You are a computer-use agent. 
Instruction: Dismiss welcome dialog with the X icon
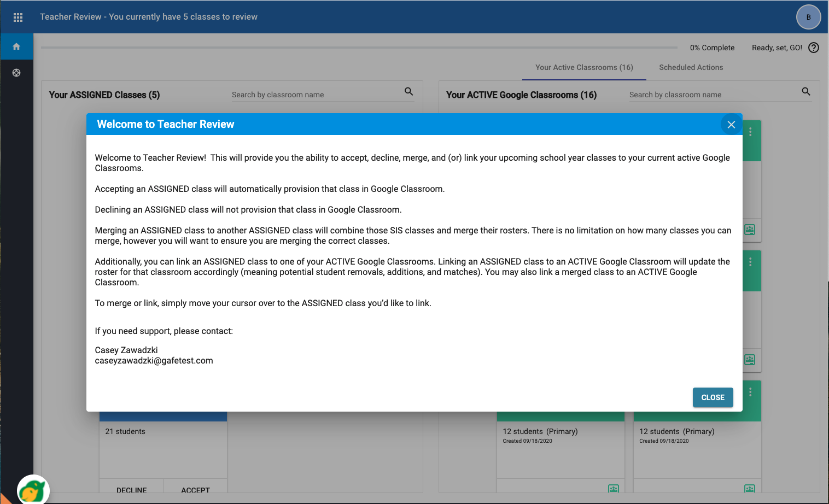731,125
